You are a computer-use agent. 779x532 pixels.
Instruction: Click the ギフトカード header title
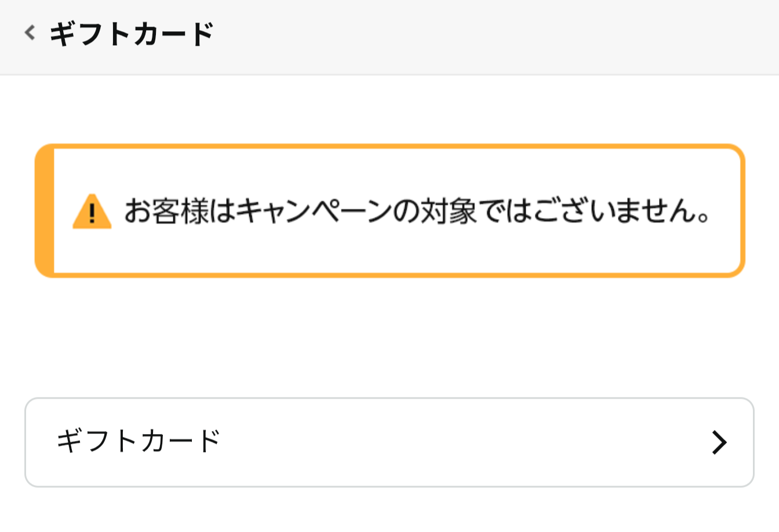click(132, 34)
